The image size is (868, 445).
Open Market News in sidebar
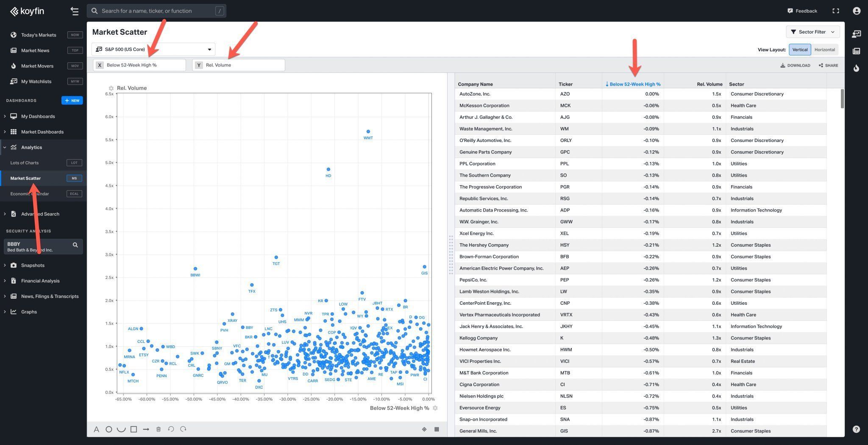point(43,50)
